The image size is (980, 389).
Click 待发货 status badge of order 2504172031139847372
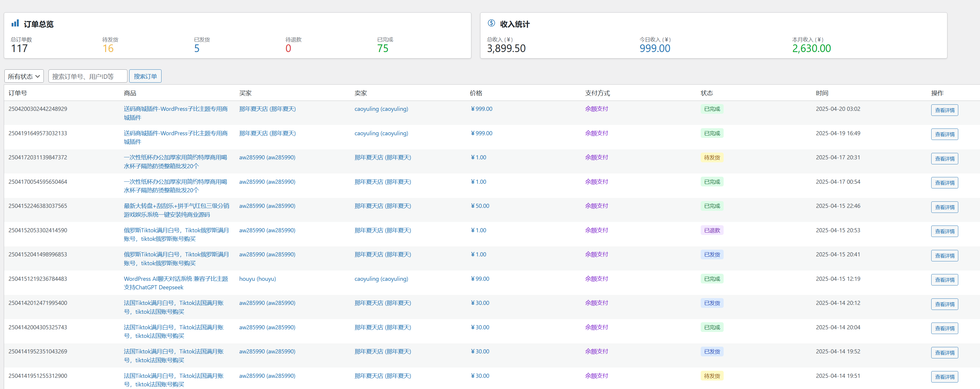[x=712, y=157]
